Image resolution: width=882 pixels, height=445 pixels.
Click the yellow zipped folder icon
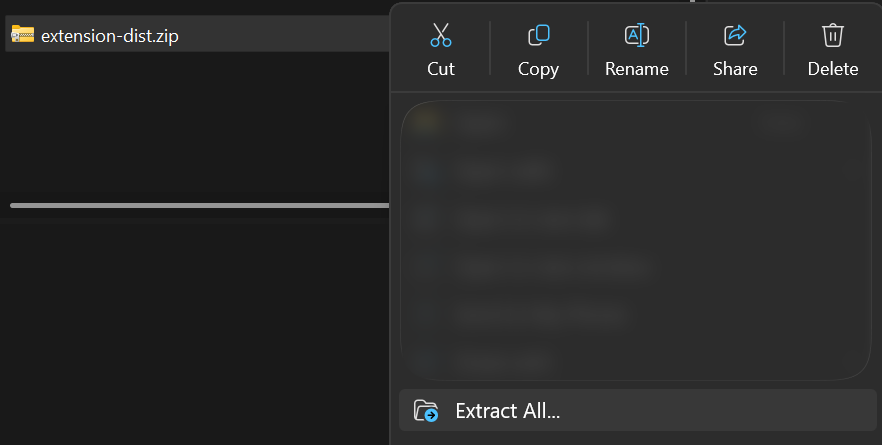pyautogui.click(x=22, y=34)
